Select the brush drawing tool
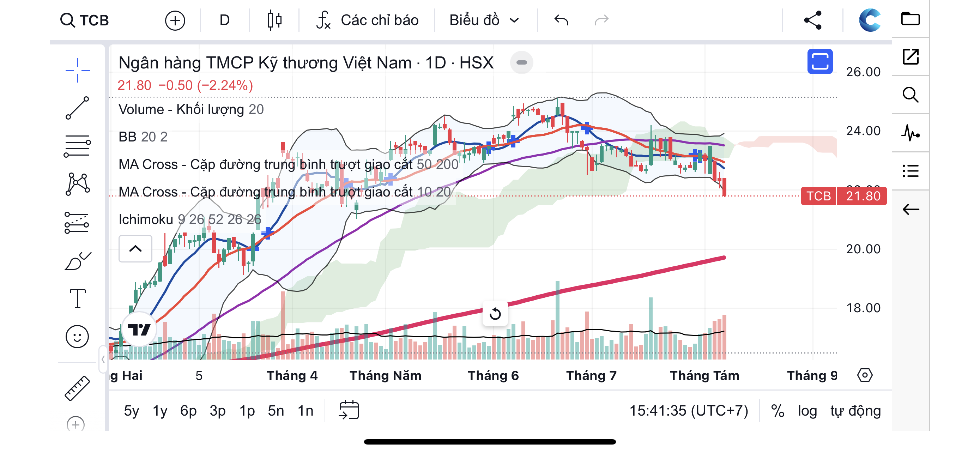The width and height of the screenshot is (980, 453). pos(78,261)
